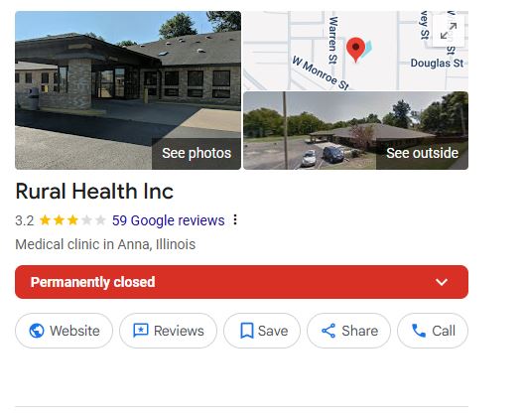Open the three-dot more options menu
Image resolution: width=525 pixels, height=420 pixels.
pyautogui.click(x=235, y=219)
